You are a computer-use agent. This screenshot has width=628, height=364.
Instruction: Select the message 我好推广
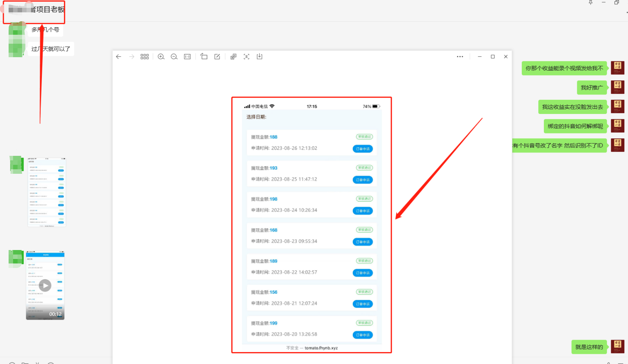[592, 87]
